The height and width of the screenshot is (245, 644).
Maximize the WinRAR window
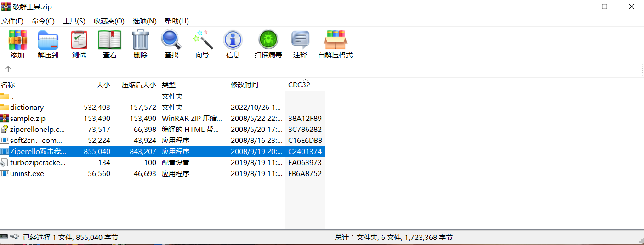coord(604,6)
